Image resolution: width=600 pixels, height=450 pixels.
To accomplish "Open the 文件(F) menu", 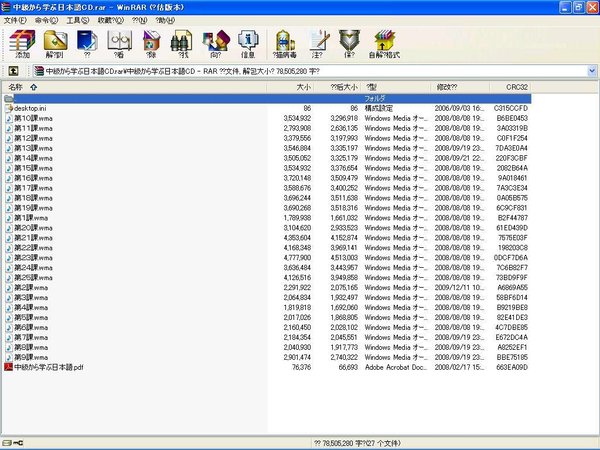I will pos(15,20).
